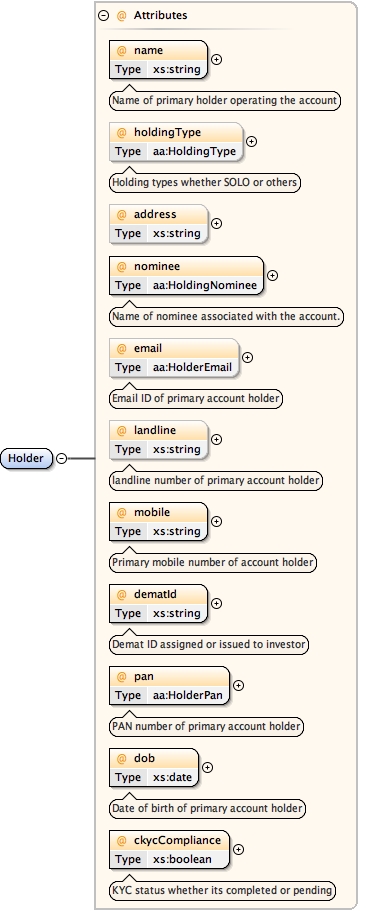Expand the nominee attribute plus icon

tap(272, 275)
